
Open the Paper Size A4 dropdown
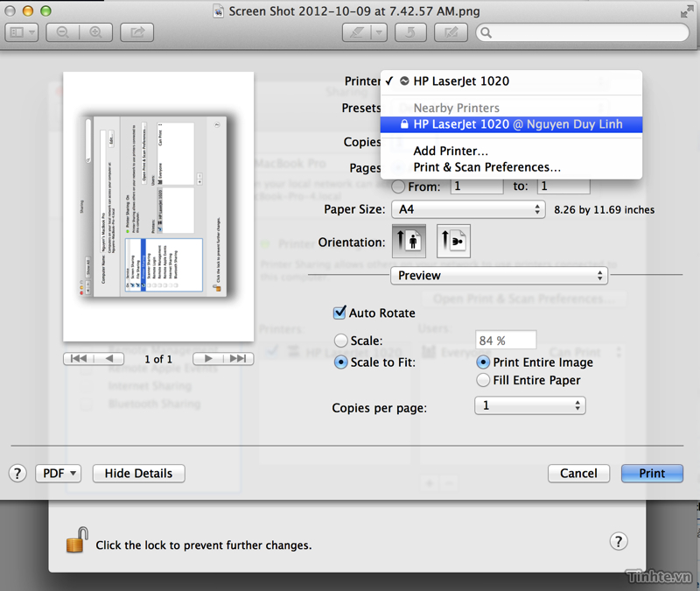(x=468, y=209)
